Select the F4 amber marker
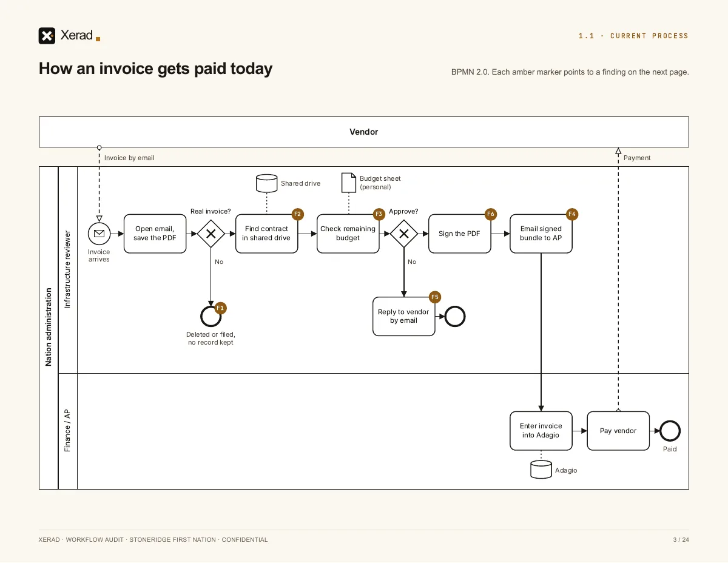 click(x=572, y=214)
